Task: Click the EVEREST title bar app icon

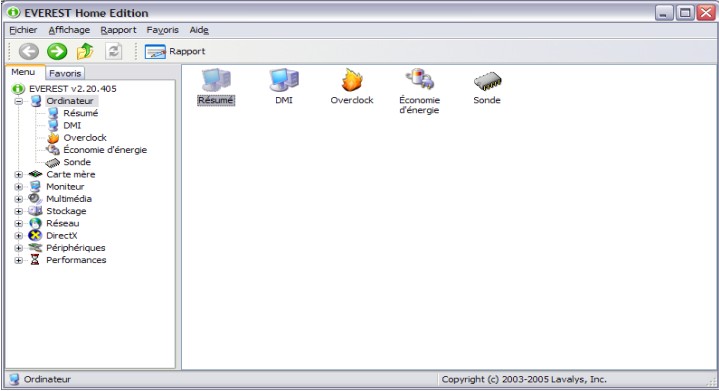Action: point(13,12)
